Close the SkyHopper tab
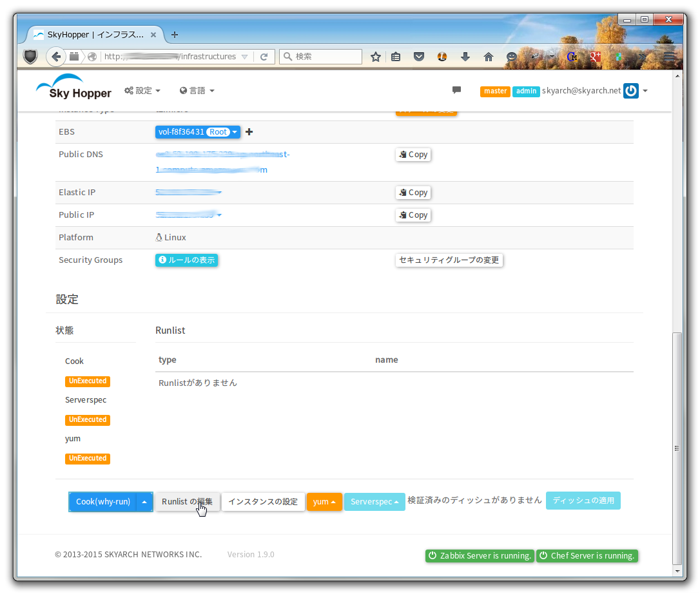700x594 pixels. (153, 34)
